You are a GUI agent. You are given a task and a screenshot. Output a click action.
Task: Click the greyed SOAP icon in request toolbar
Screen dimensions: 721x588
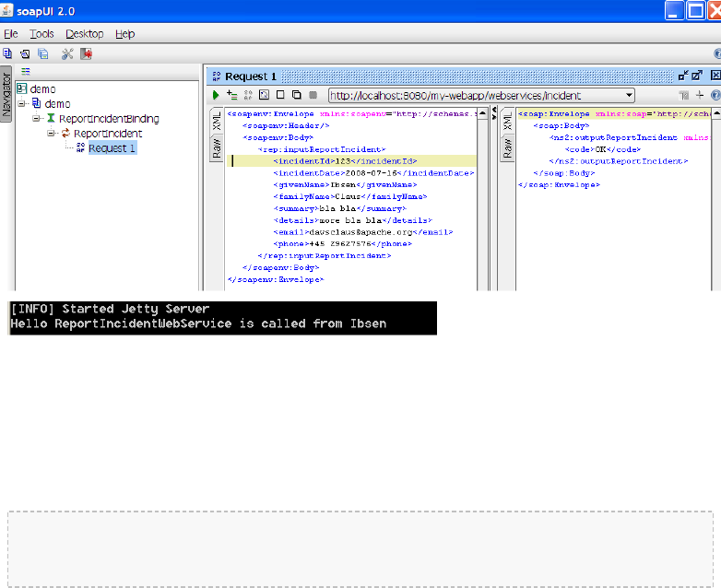coord(248,95)
